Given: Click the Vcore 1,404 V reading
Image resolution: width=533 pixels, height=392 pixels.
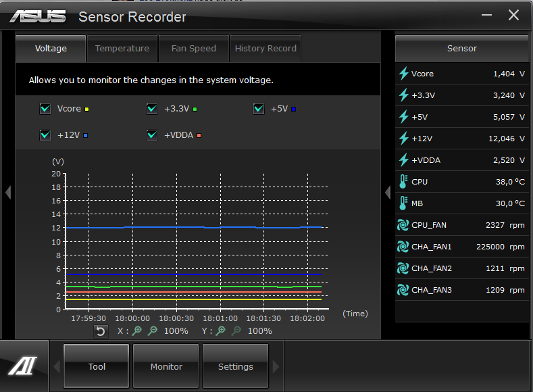Looking at the screenshot, I should tap(509, 74).
